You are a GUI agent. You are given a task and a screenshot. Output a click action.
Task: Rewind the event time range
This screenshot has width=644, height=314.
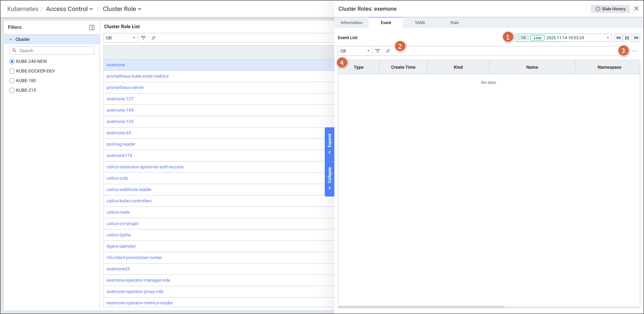coord(618,38)
